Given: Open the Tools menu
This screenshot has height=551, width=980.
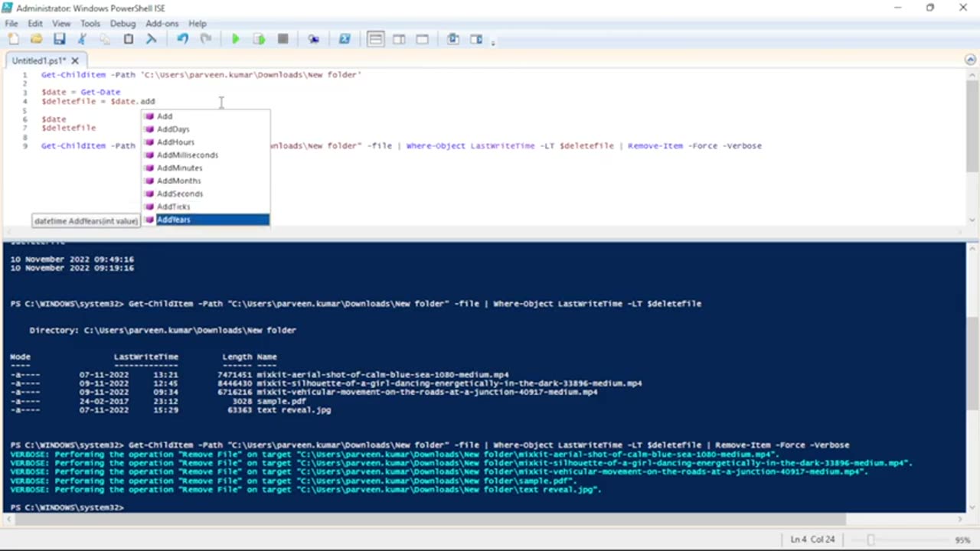Looking at the screenshot, I should (x=90, y=24).
